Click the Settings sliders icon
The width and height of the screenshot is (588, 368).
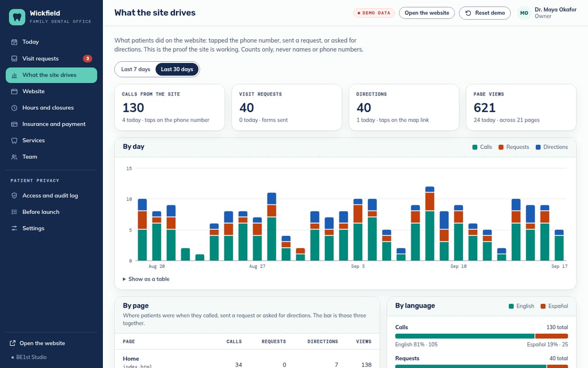(14, 228)
